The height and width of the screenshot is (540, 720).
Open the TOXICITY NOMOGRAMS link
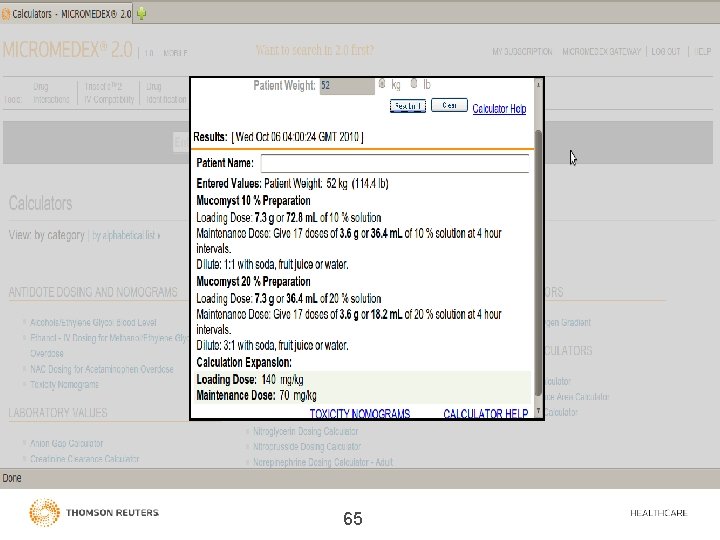tap(360, 414)
